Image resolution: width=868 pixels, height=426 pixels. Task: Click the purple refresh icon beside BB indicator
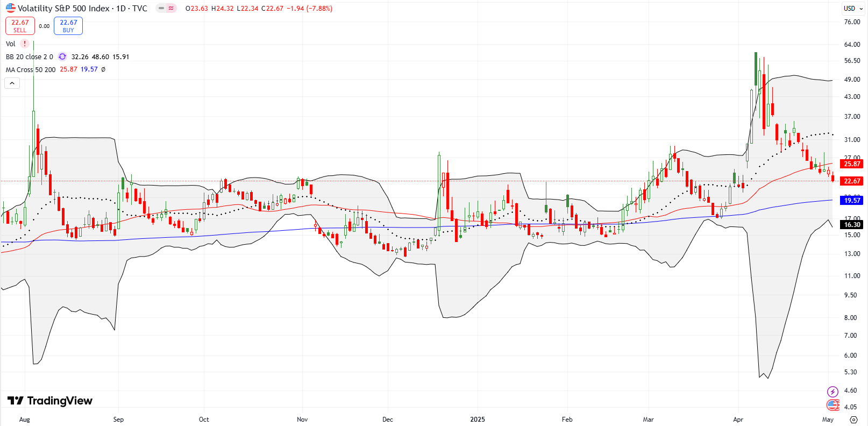click(62, 56)
